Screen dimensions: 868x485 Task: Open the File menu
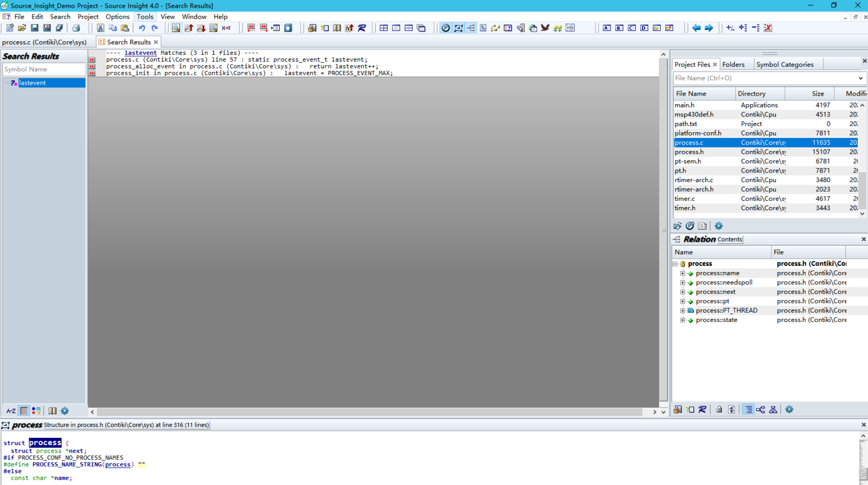pos(19,16)
